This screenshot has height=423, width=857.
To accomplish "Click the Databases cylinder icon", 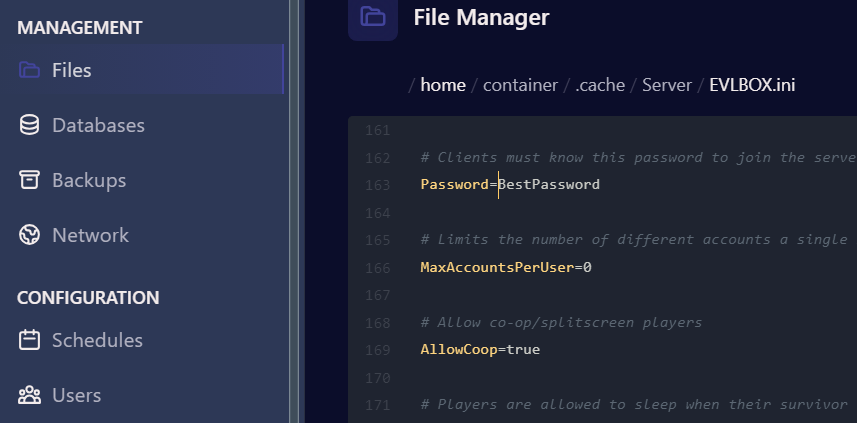I will coord(30,126).
